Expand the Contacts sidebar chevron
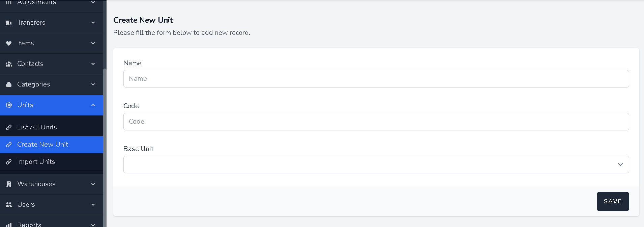Screen dimensions: 644x227 (x=93, y=64)
